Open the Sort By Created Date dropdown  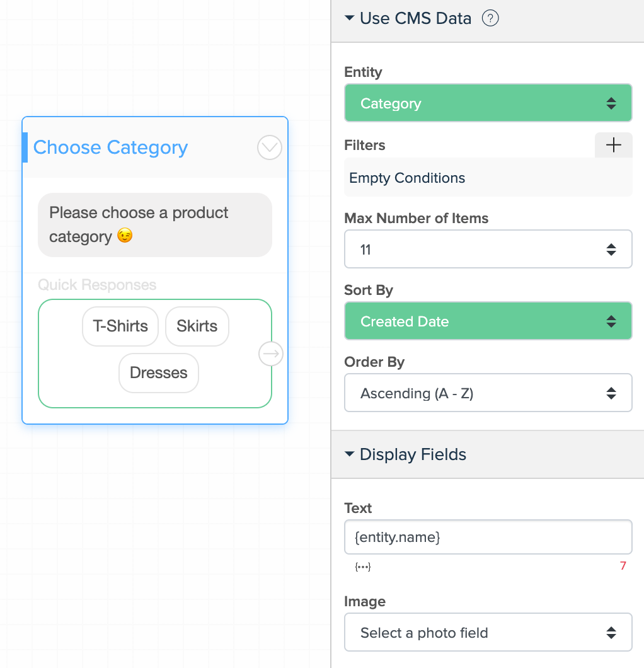(488, 321)
